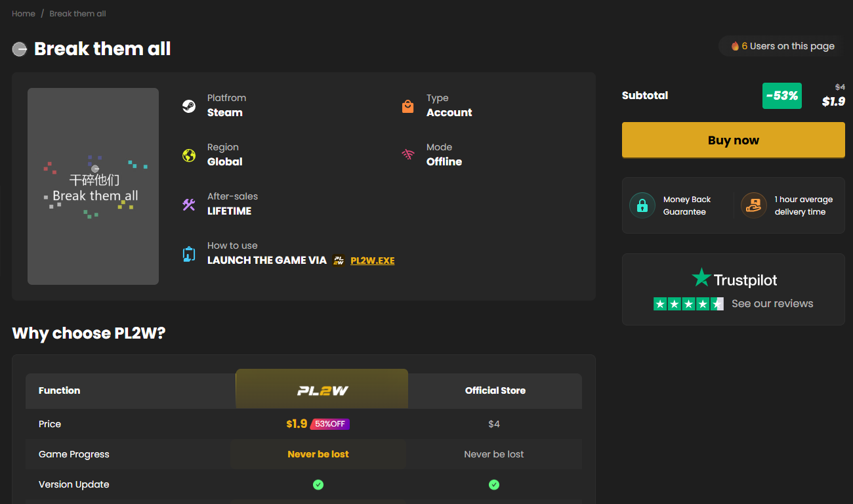Click the Global region globe icon
The width and height of the screenshot is (853, 504).
click(x=189, y=156)
